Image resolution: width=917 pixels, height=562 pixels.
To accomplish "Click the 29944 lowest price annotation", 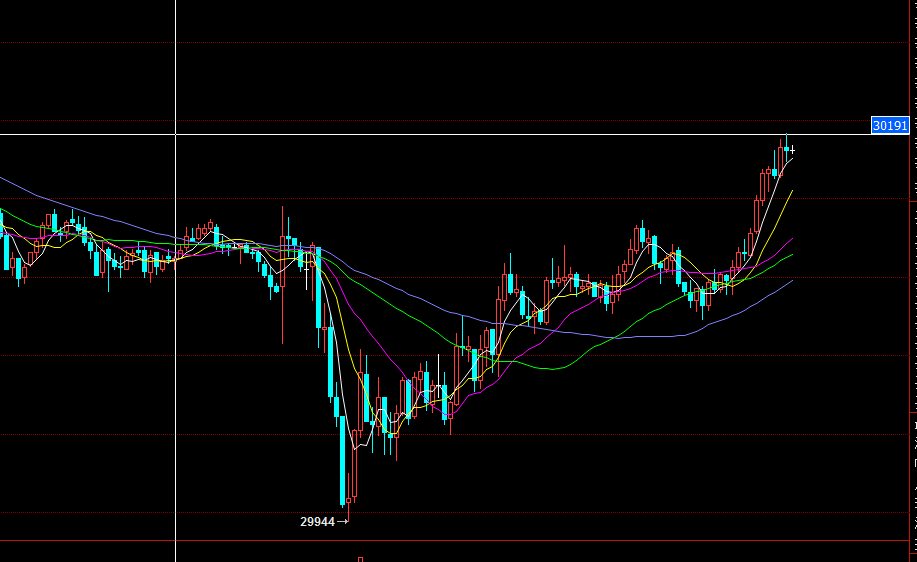I will 318,522.
